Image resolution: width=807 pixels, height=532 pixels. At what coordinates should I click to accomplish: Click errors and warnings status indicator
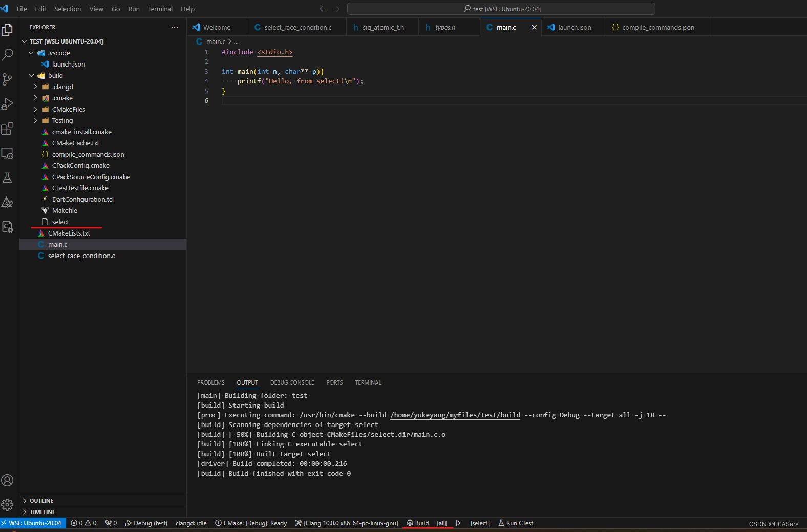coord(83,523)
